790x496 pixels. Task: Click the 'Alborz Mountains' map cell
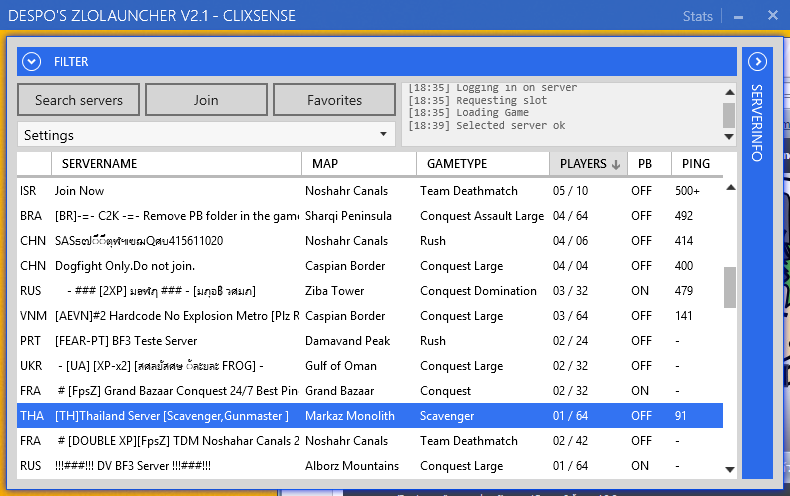pos(352,466)
